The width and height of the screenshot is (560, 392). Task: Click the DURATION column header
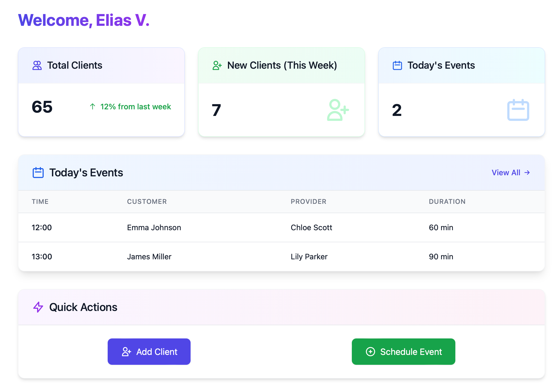pos(447,202)
